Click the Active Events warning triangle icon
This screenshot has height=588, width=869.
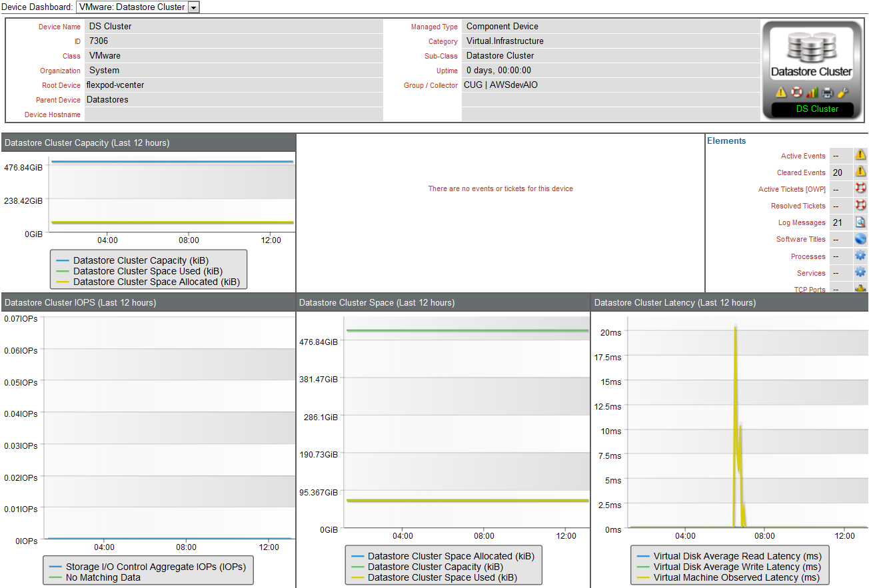coord(859,155)
